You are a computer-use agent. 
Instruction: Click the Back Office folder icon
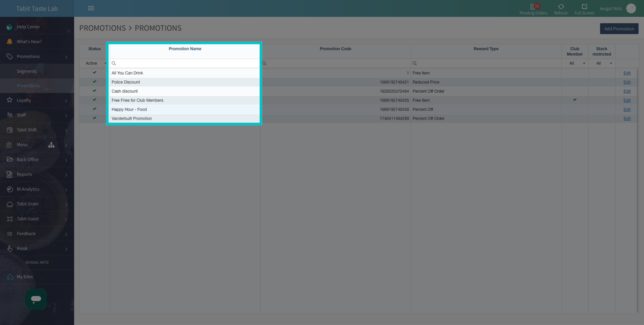tap(10, 159)
